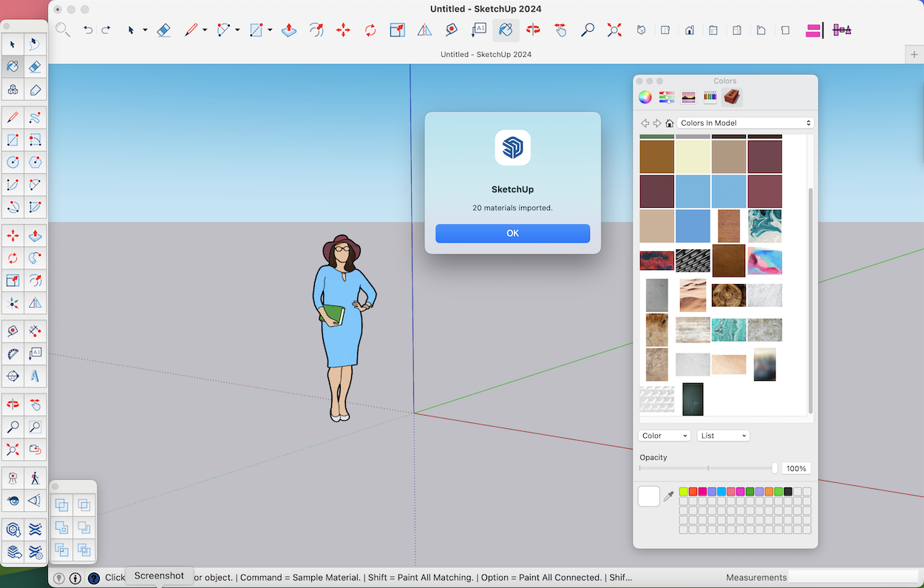Open the Protractor tool in left palette
The width and height of the screenshot is (924, 588).
[13, 354]
